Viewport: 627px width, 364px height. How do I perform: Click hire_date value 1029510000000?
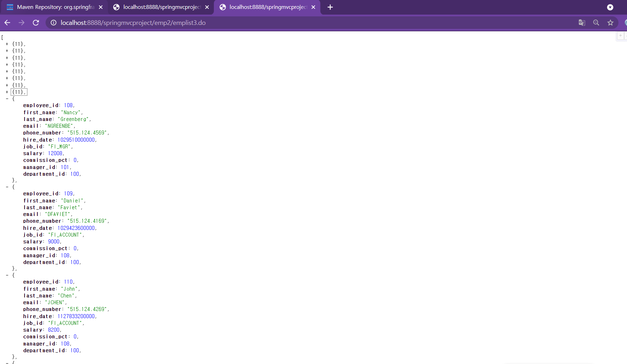76,140
